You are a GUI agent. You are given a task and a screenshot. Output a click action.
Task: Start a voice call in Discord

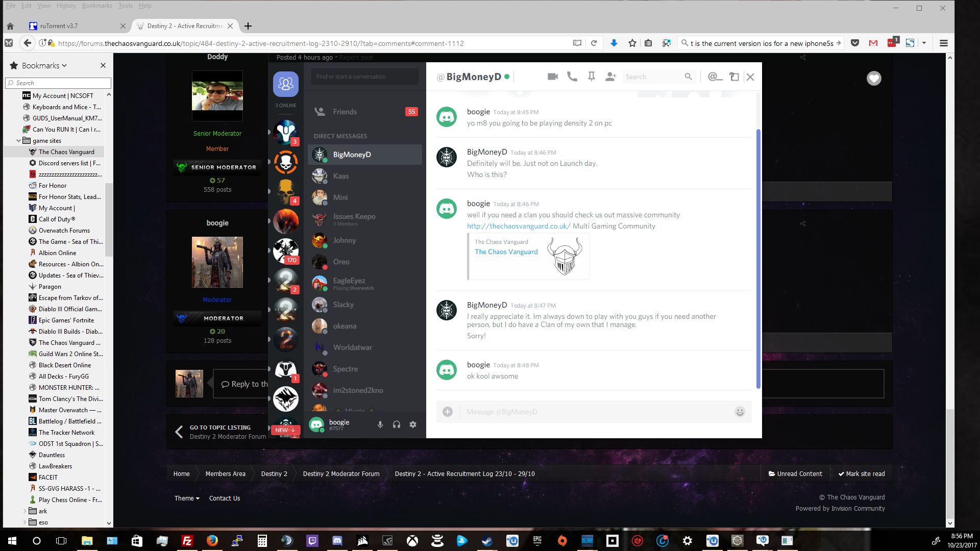572,77
